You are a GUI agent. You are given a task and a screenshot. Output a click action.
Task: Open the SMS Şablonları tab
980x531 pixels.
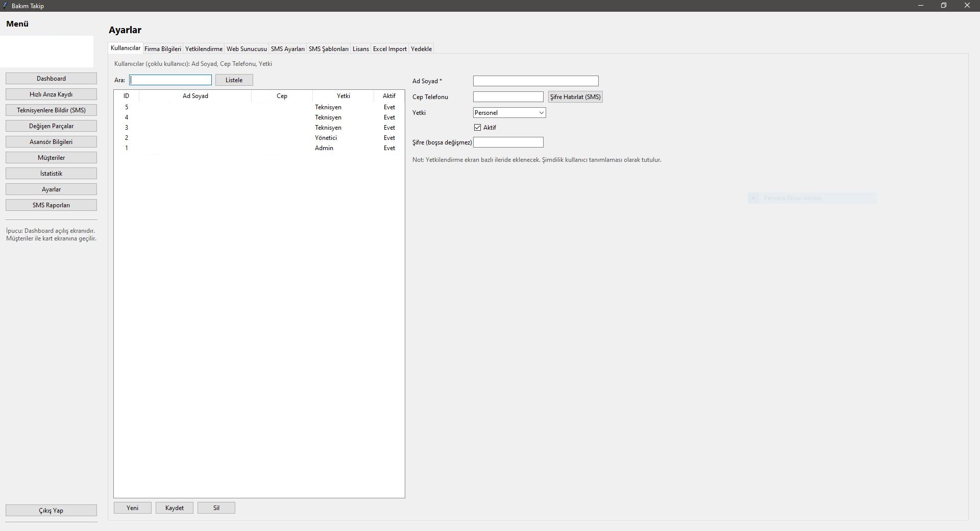(x=328, y=49)
